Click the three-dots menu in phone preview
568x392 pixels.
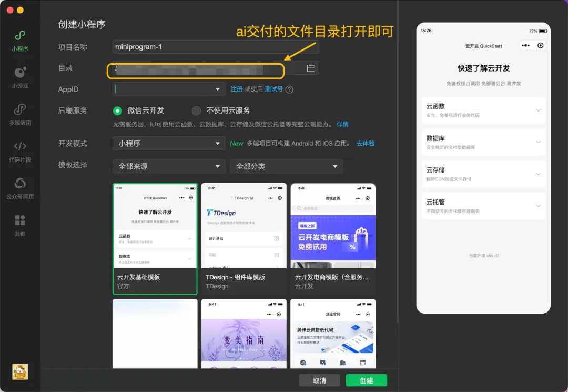point(525,46)
